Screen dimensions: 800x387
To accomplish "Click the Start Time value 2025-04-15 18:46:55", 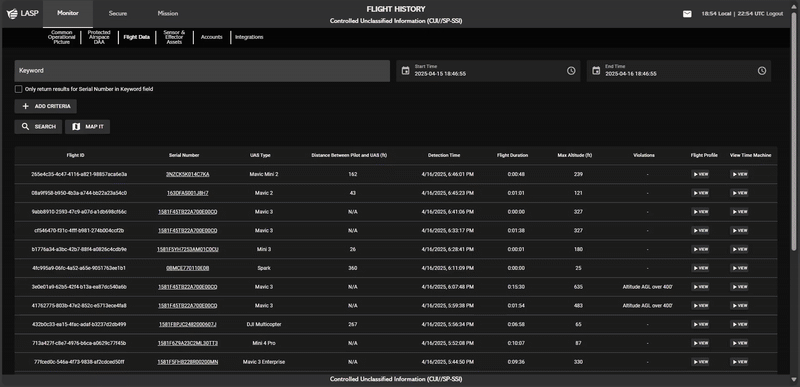I will coord(440,74).
